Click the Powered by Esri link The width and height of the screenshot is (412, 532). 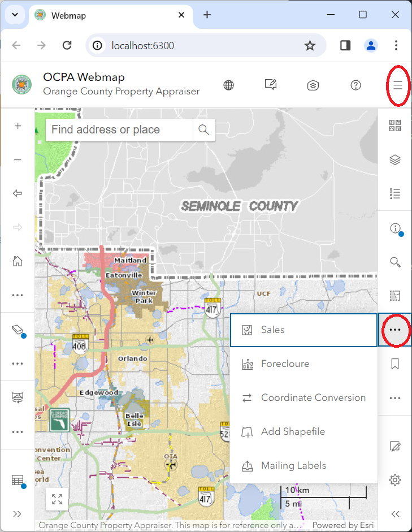342,525
